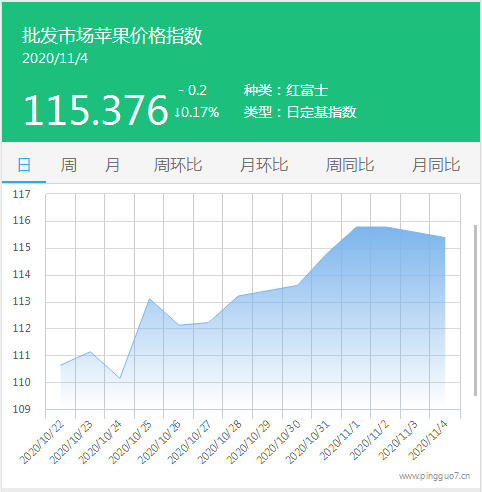The width and height of the screenshot is (482, 492).
Task: Open the 月环比 tab
Action: (264, 165)
